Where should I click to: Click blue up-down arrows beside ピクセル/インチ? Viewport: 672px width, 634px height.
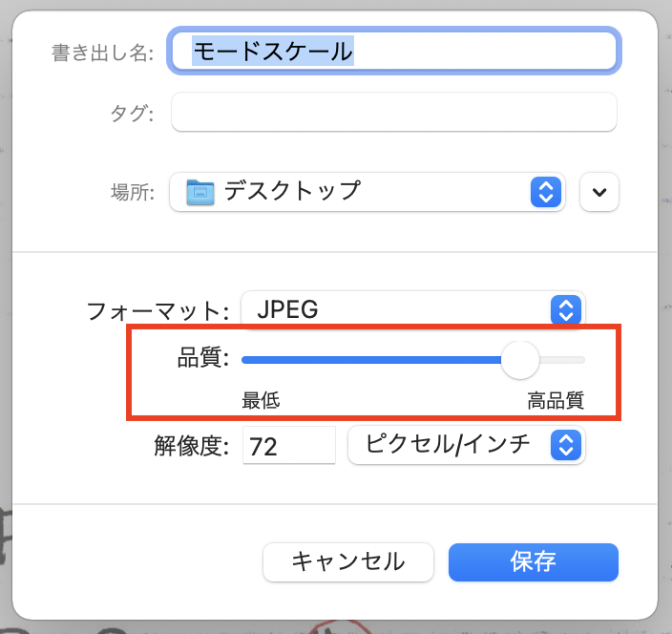pos(565,445)
